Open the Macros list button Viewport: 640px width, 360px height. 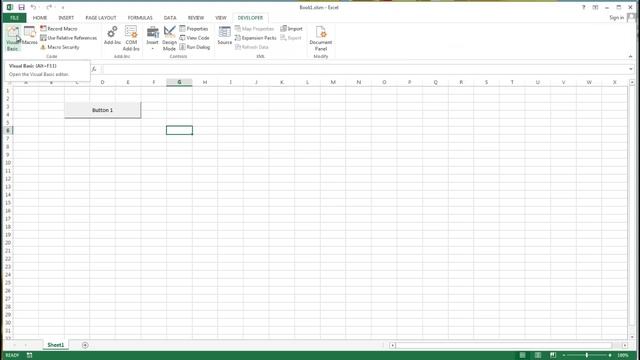(x=30, y=36)
